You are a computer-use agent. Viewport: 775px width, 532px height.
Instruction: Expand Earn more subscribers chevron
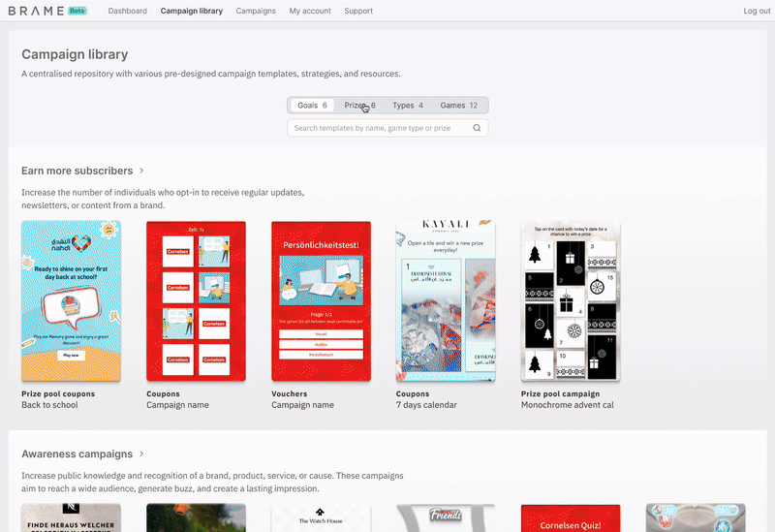tap(141, 171)
